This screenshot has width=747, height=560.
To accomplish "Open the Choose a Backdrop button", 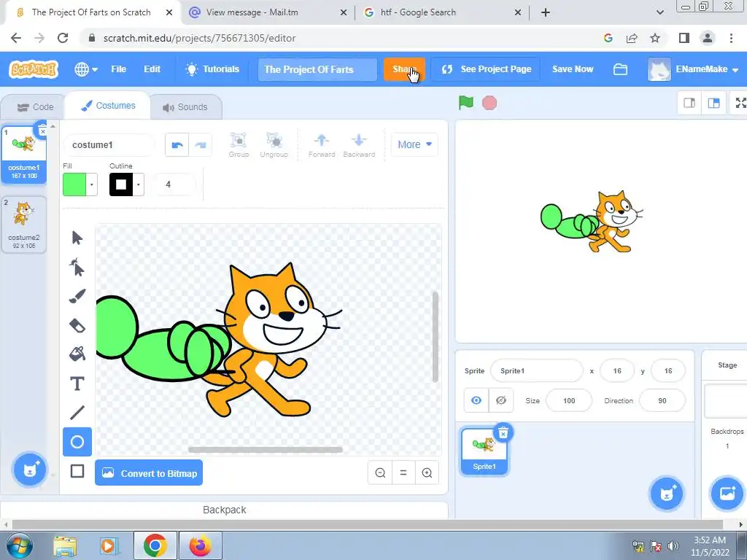I will 727,494.
